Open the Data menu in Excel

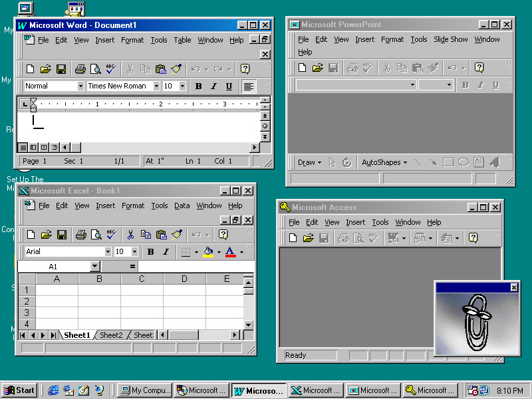tap(182, 205)
